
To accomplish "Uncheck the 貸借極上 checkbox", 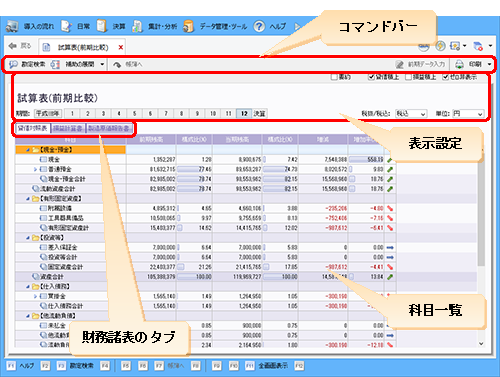I will (371, 77).
